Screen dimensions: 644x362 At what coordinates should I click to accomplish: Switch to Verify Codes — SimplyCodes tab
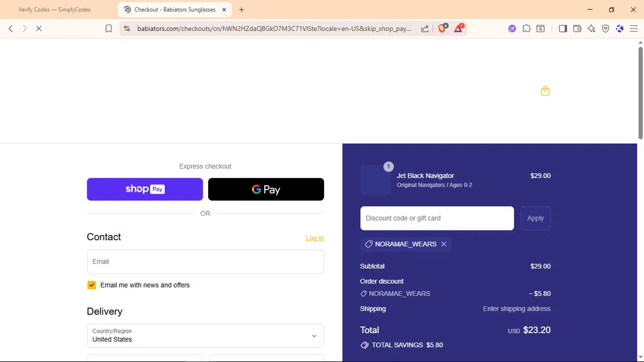[55, 9]
